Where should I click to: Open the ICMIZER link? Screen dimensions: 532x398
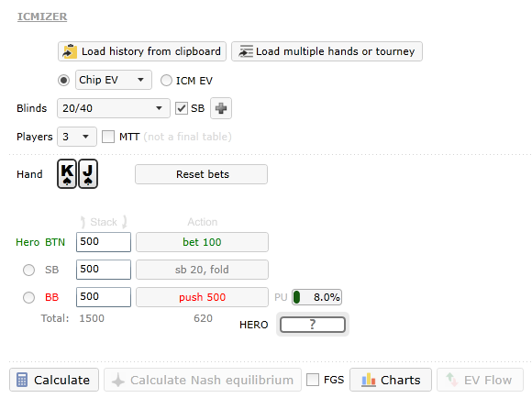pos(42,17)
